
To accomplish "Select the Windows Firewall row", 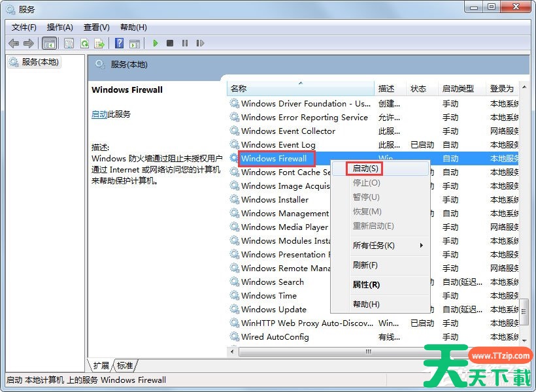I will 374,159.
